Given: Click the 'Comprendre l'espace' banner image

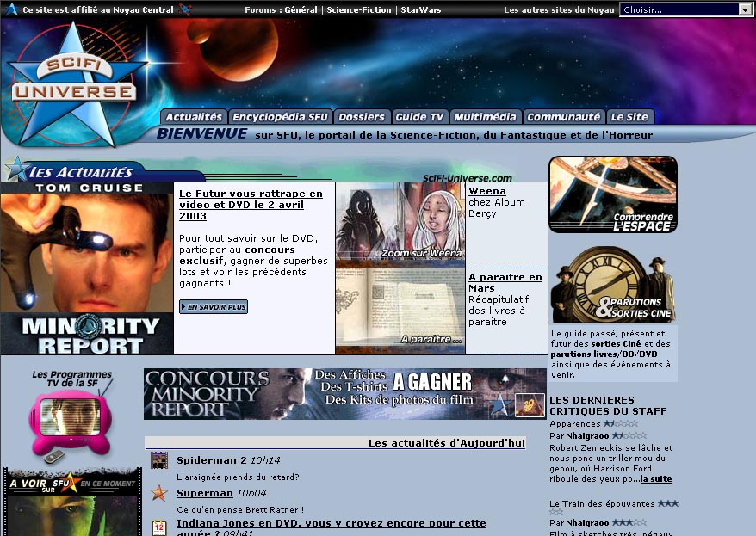Looking at the screenshot, I should (x=613, y=194).
